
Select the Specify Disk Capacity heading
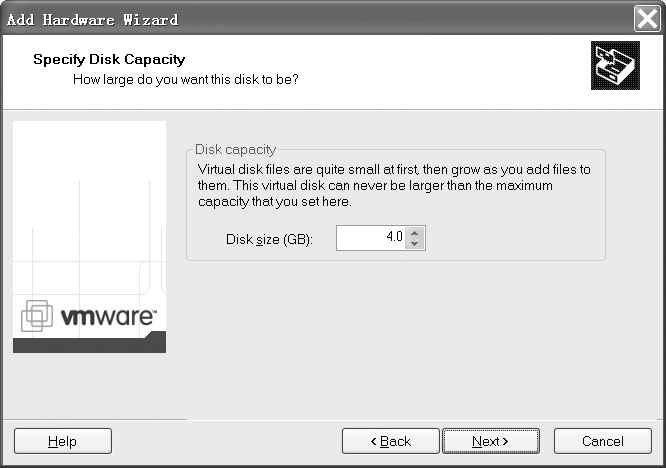109,60
